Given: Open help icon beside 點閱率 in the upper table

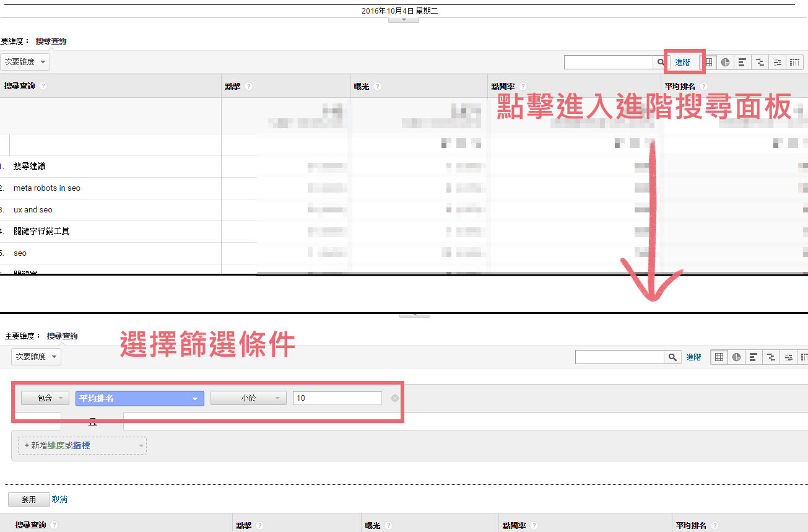Looking at the screenshot, I should pyautogui.click(x=523, y=87).
